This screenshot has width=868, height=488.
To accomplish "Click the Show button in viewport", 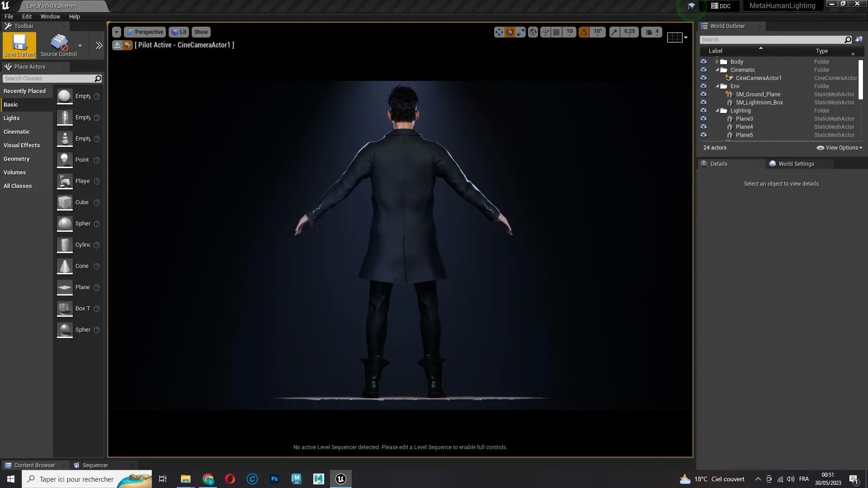I will [201, 32].
